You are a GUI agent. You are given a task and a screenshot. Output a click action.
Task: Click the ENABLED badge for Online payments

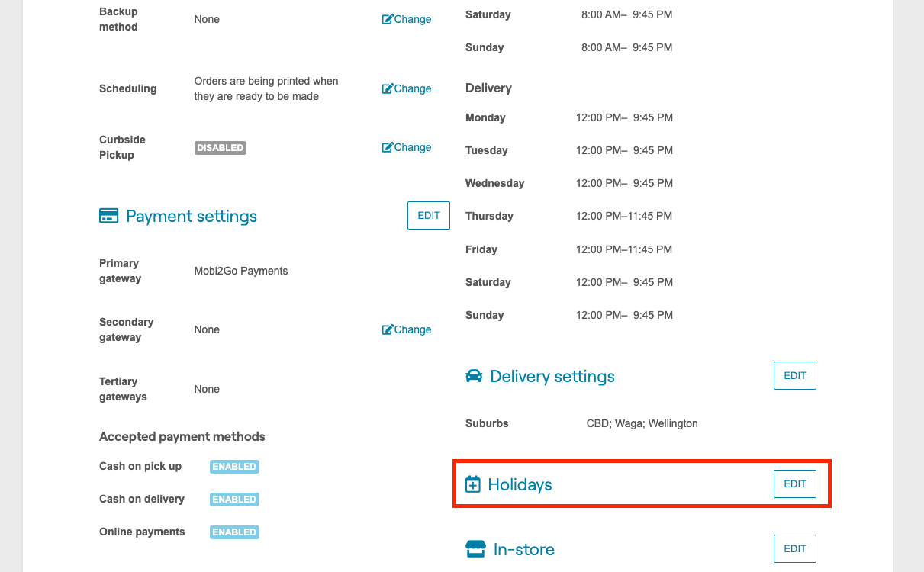pyautogui.click(x=234, y=532)
